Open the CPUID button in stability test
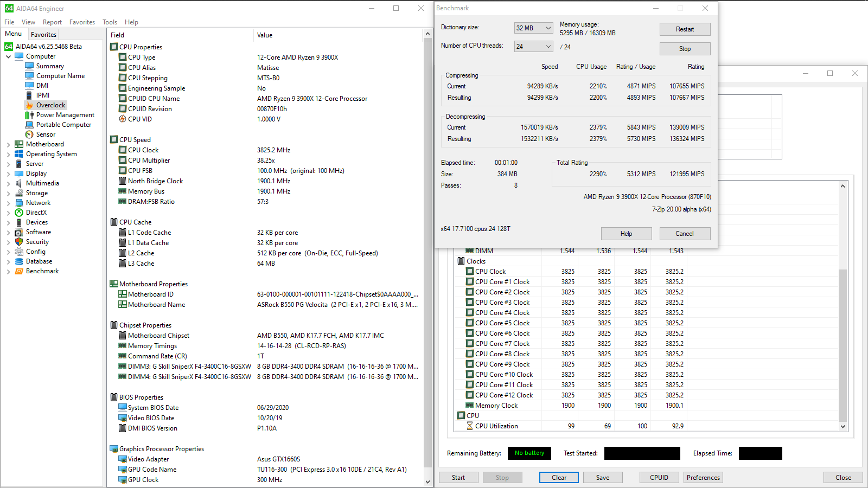This screenshot has height=488, width=868. coord(659,478)
